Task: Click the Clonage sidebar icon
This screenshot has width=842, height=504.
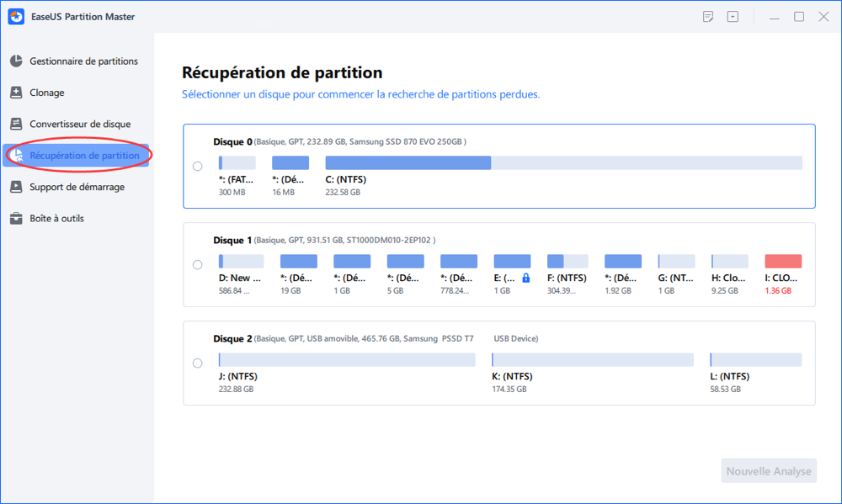Action: pos(16,93)
